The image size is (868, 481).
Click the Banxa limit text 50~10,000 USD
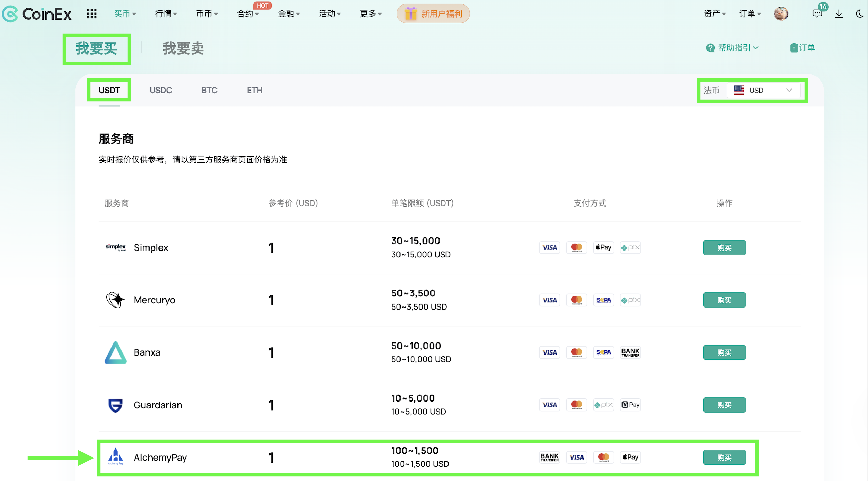(421, 359)
